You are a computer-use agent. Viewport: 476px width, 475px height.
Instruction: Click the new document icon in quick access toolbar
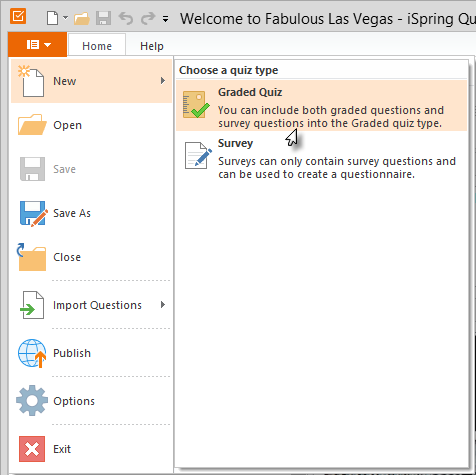pos(53,18)
